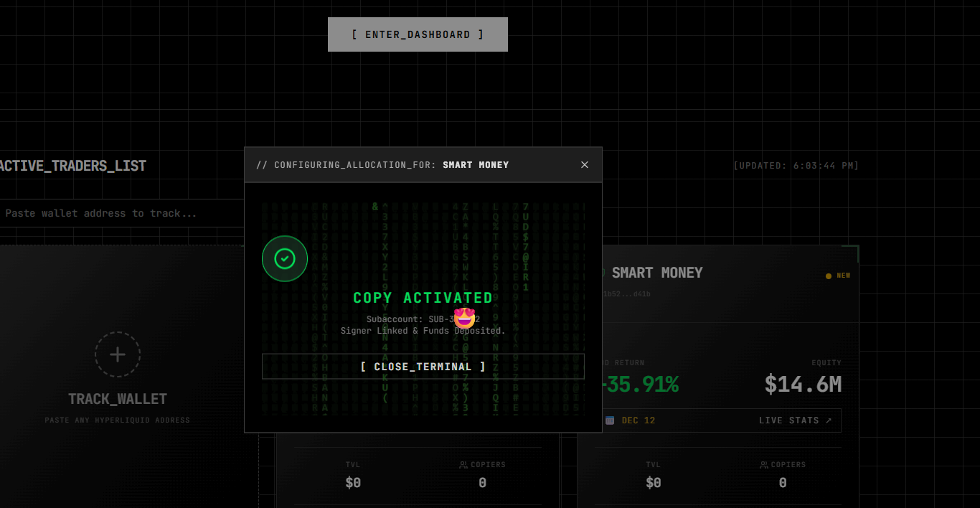Viewport: 980px width, 508px height.
Task: Focus the paste wallet address field
Action: click(122, 213)
